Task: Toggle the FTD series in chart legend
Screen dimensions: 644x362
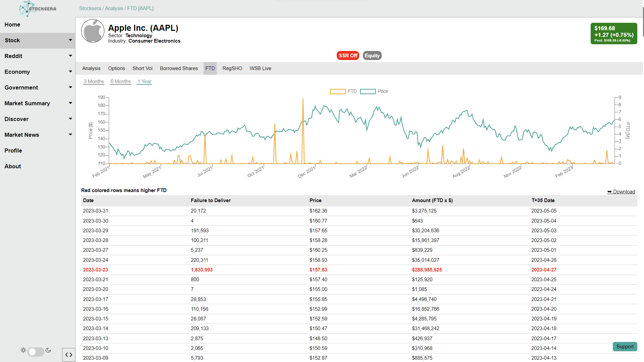Action: pyautogui.click(x=338, y=92)
